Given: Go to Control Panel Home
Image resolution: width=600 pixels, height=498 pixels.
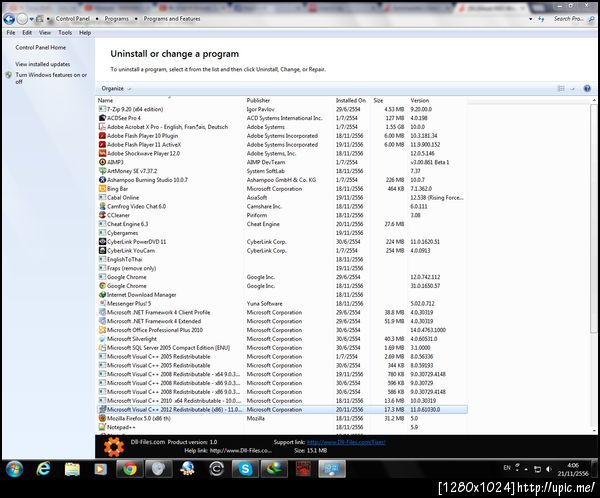Looking at the screenshot, I should 41,47.
